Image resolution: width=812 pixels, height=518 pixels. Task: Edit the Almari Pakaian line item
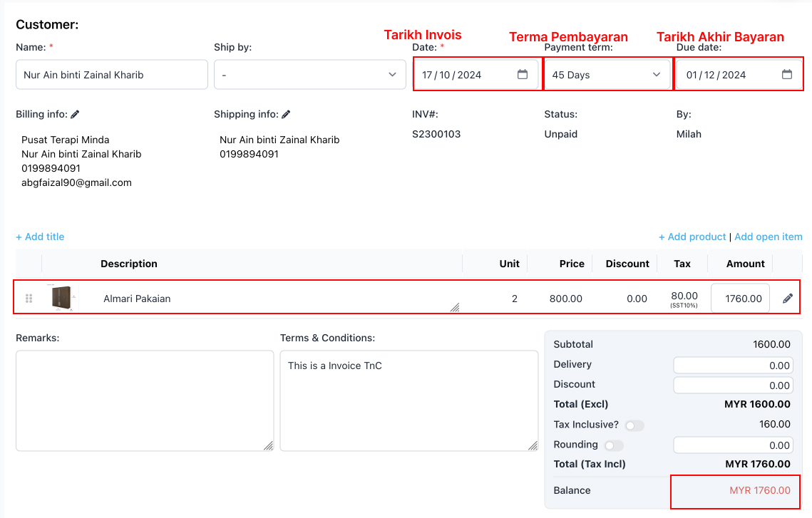click(788, 299)
